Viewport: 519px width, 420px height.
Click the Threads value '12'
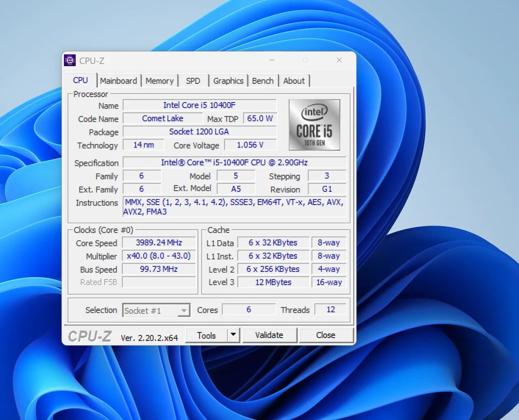[x=330, y=309]
